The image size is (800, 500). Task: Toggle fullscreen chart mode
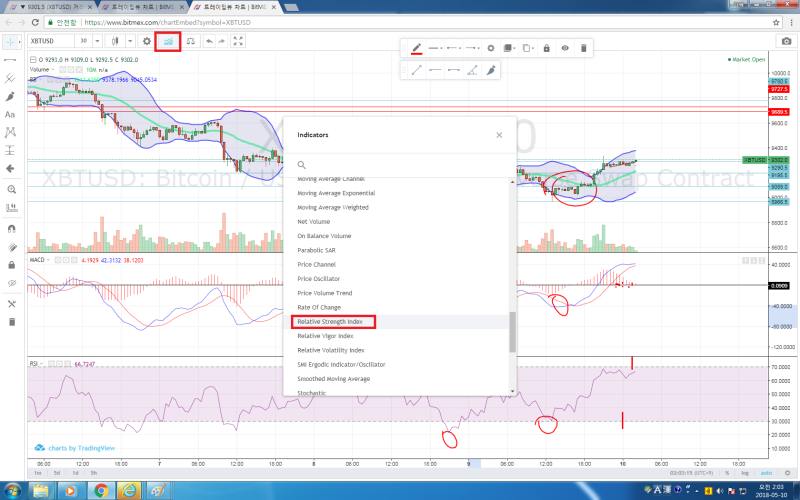pyautogui.click(x=238, y=41)
